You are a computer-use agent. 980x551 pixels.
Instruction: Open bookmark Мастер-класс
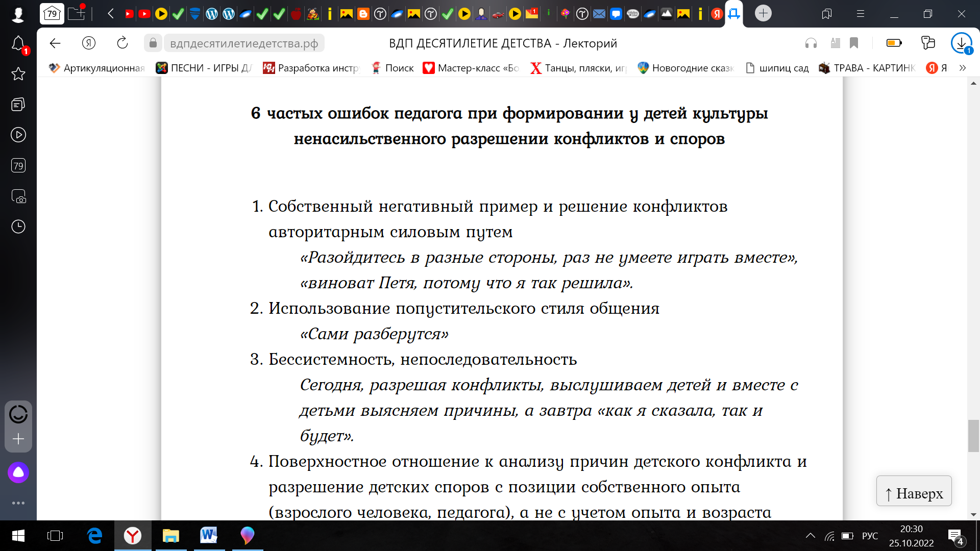pos(471,68)
